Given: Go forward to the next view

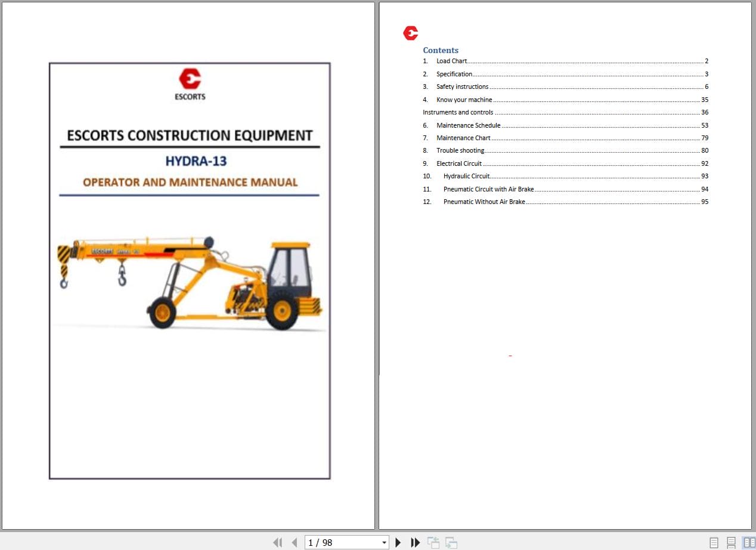Looking at the screenshot, I should pos(451,542).
